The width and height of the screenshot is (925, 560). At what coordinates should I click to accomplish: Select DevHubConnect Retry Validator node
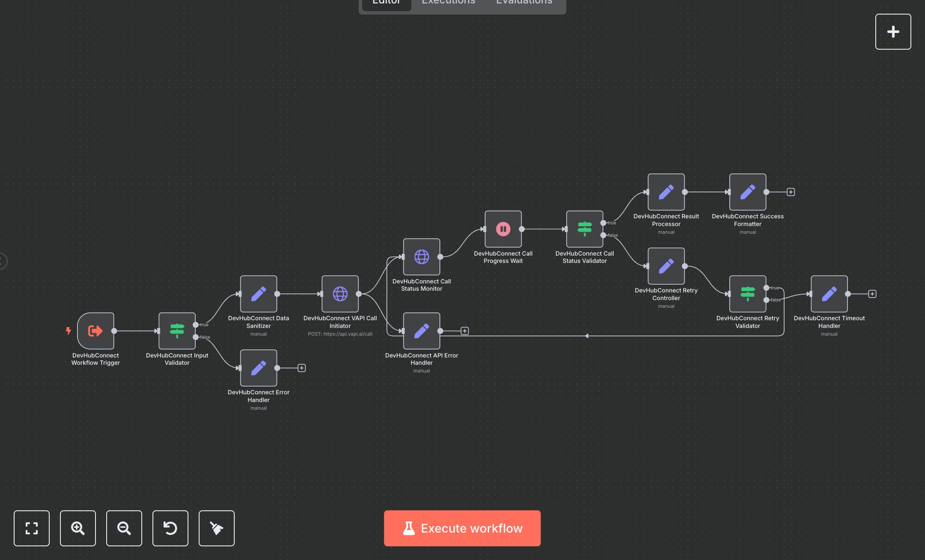(747, 294)
